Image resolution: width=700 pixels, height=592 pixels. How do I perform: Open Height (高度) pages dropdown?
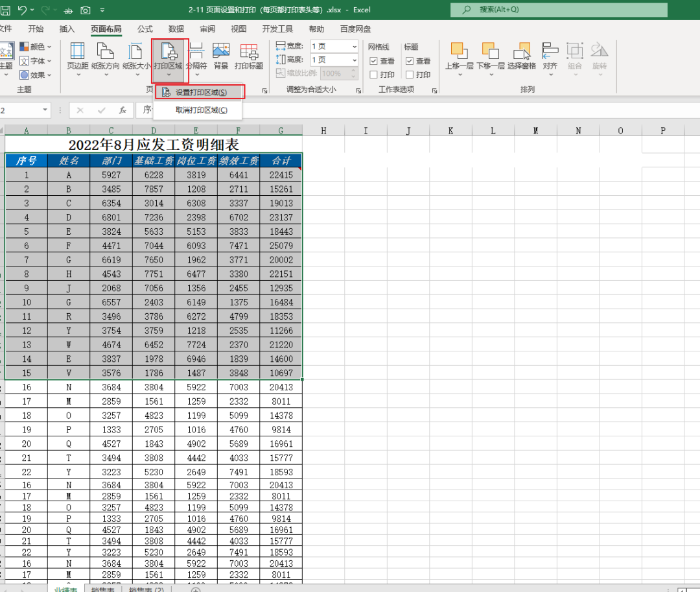tap(354, 60)
